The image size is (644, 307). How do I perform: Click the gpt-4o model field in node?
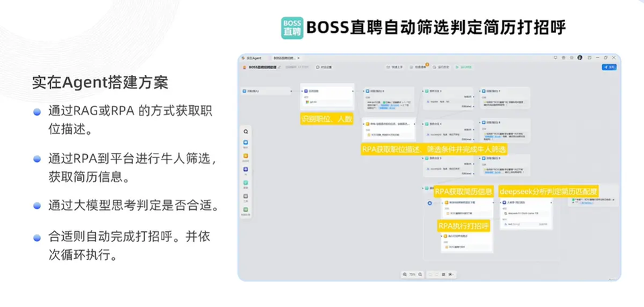pyautogui.click(x=327, y=102)
